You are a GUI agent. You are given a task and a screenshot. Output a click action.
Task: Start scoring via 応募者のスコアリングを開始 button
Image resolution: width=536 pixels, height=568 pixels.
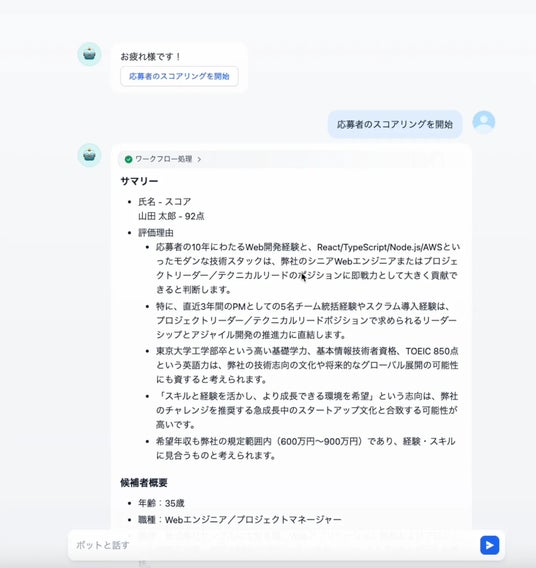179,76
